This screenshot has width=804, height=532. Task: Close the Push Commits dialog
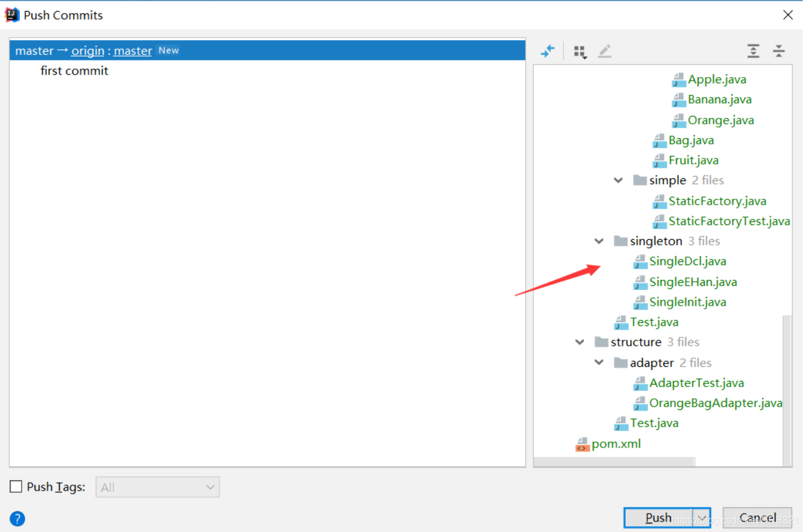pyautogui.click(x=788, y=15)
